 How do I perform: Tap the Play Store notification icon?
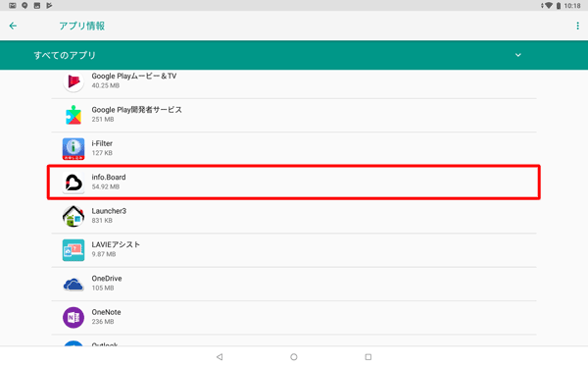coord(49,5)
